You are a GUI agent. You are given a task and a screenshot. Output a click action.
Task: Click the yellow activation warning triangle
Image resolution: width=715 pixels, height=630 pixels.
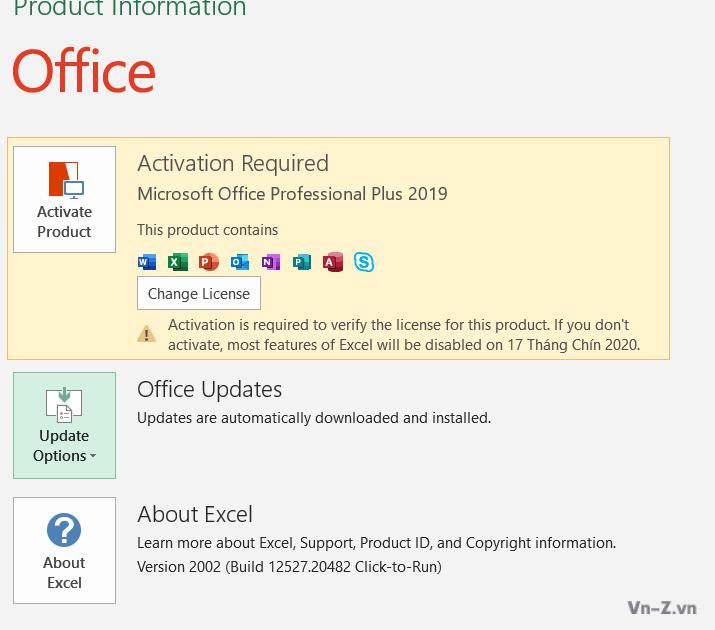pos(147,334)
